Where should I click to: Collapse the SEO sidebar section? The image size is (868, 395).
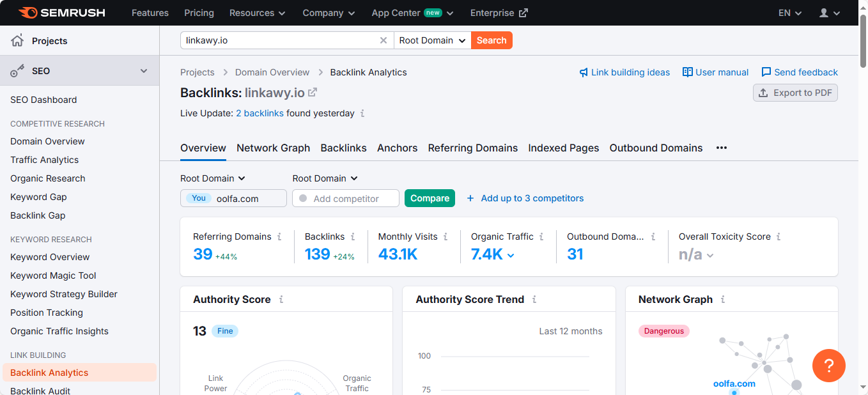[144, 71]
